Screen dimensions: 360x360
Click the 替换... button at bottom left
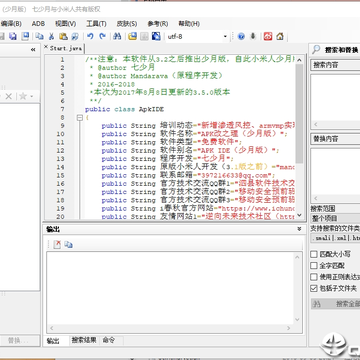tap(19, 341)
